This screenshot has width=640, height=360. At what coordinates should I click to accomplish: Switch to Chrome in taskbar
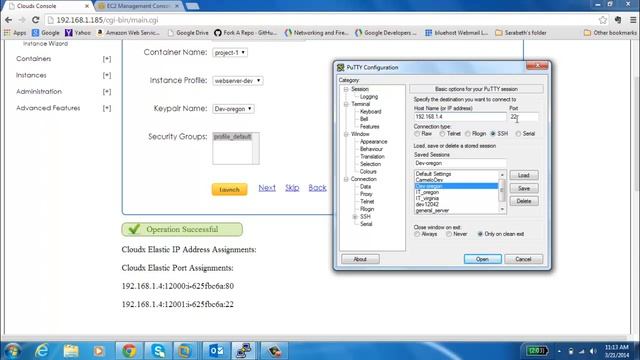[129, 351]
